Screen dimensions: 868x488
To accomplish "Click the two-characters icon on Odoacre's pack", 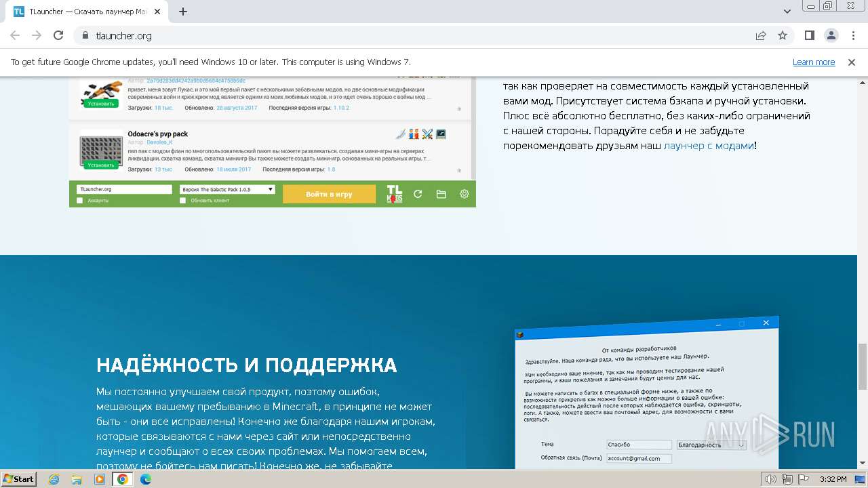I will click(414, 134).
